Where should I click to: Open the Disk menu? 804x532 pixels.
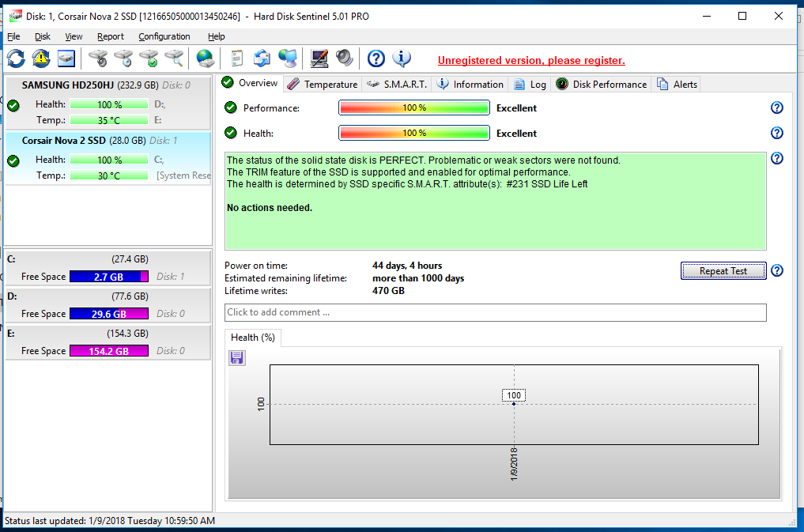coord(43,36)
